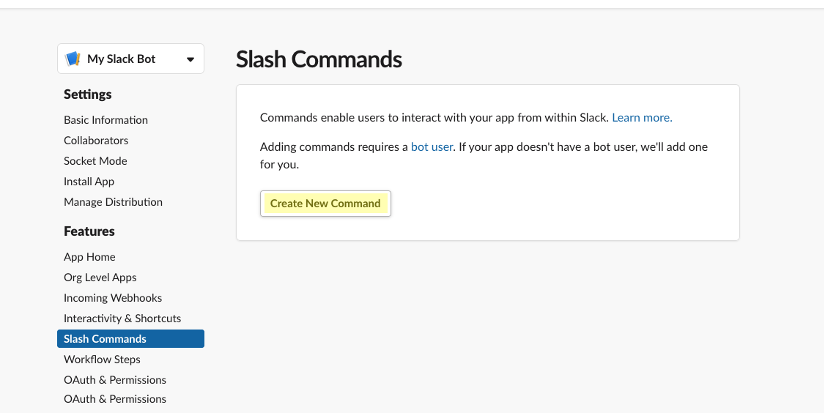Screen dimensions: 824x414
Task: Navigate to Install App
Action: click(89, 181)
